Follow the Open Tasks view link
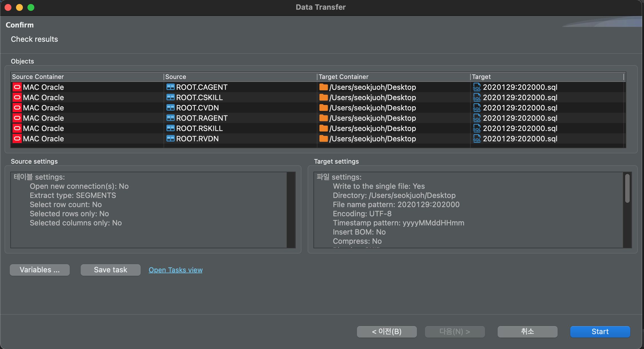644x349 pixels. (x=176, y=270)
